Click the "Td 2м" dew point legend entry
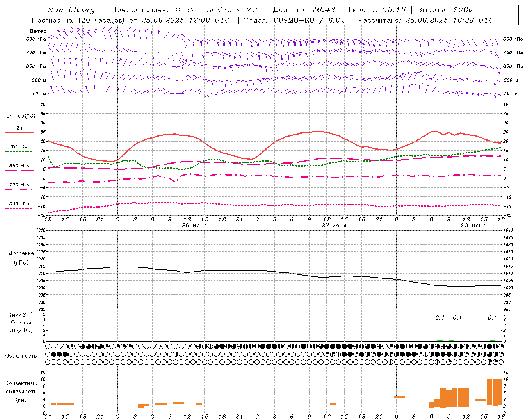 click(19, 147)
